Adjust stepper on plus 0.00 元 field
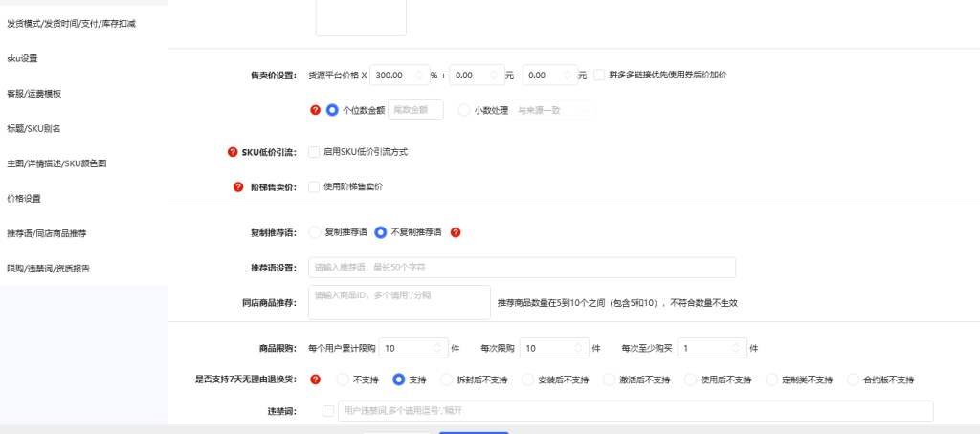980x434 pixels. [x=495, y=75]
